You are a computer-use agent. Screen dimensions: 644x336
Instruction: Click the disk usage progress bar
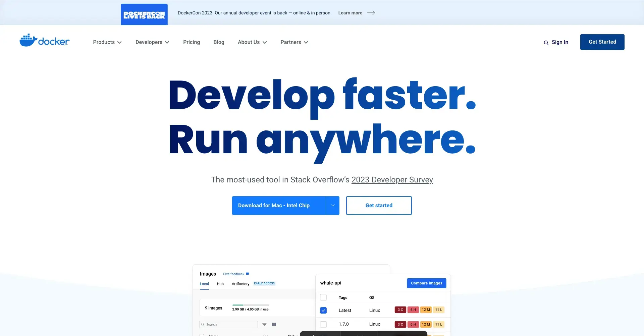click(x=251, y=305)
